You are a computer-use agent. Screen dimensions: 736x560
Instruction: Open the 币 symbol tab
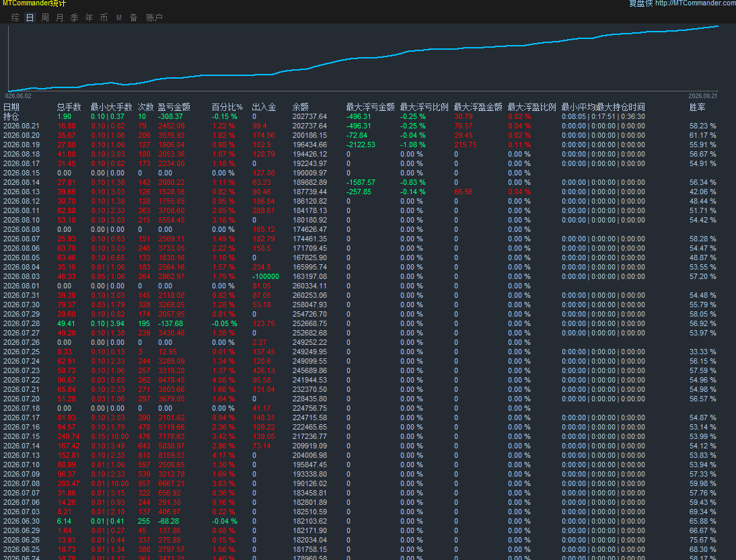coord(104,17)
